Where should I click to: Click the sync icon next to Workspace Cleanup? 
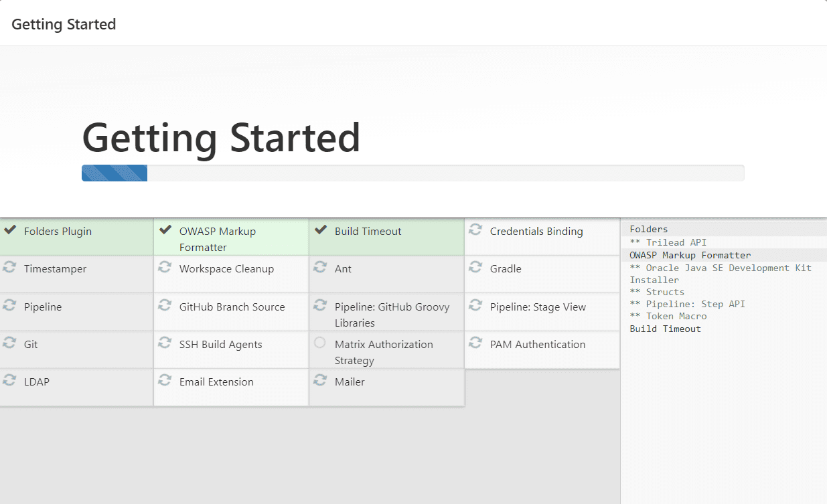[165, 267]
